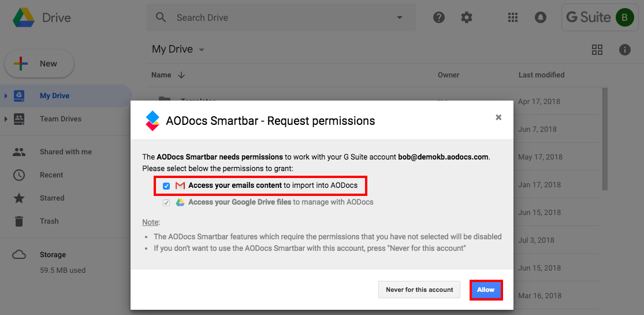Click the B account avatar

[x=625, y=17]
